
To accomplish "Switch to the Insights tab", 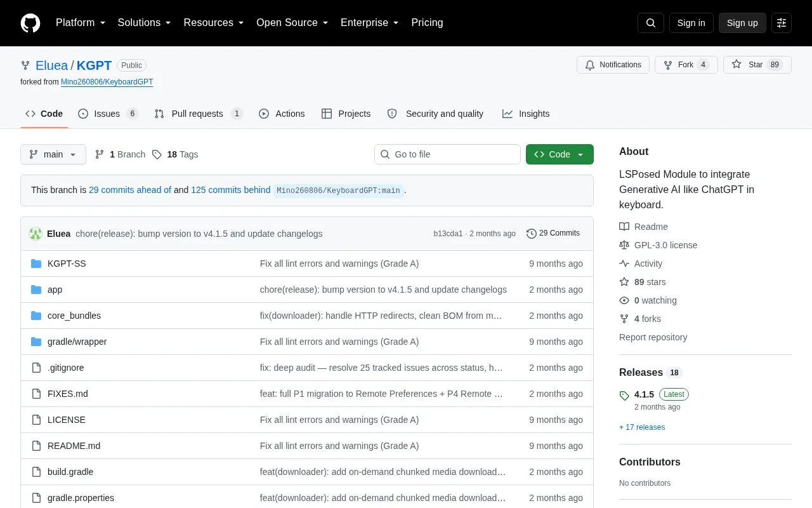I will point(526,114).
